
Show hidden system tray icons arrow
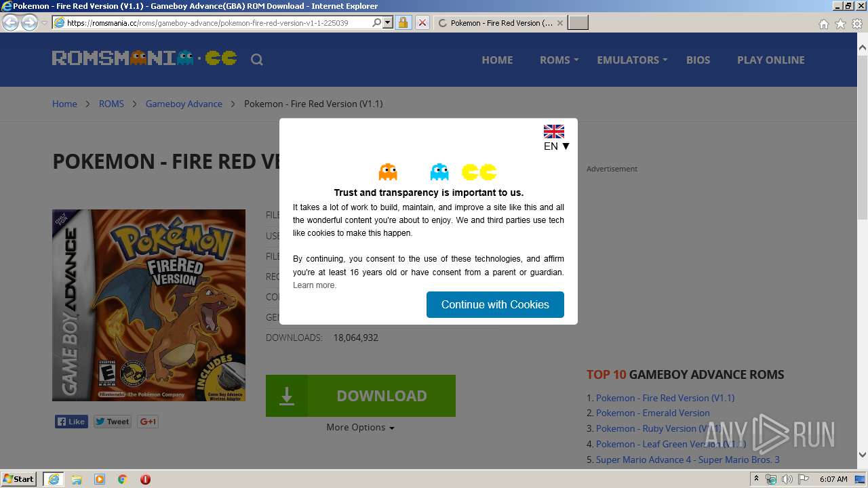click(x=757, y=479)
